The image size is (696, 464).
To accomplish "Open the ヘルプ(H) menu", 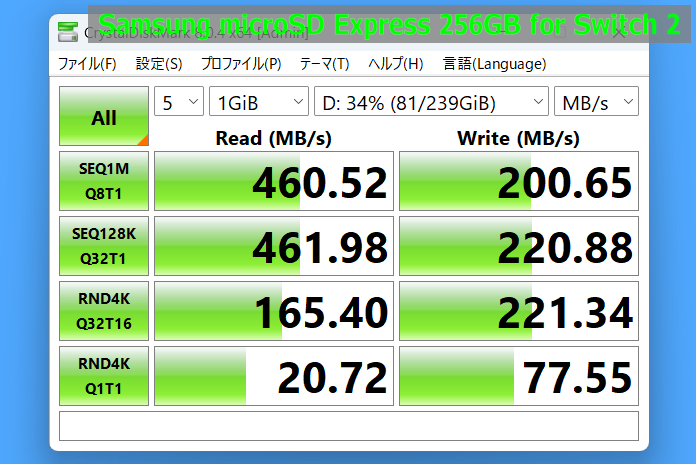I will (395, 64).
